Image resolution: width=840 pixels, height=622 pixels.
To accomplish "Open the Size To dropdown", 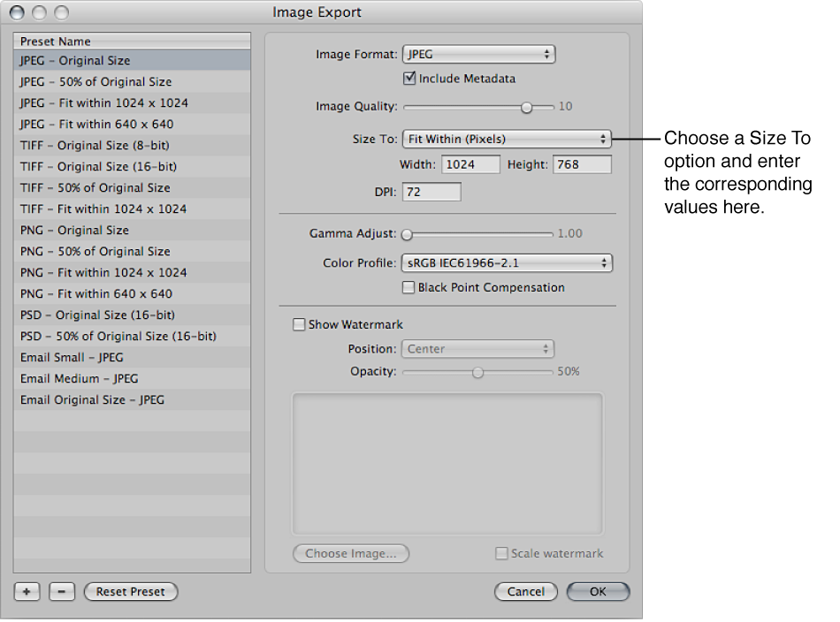I will coord(505,139).
